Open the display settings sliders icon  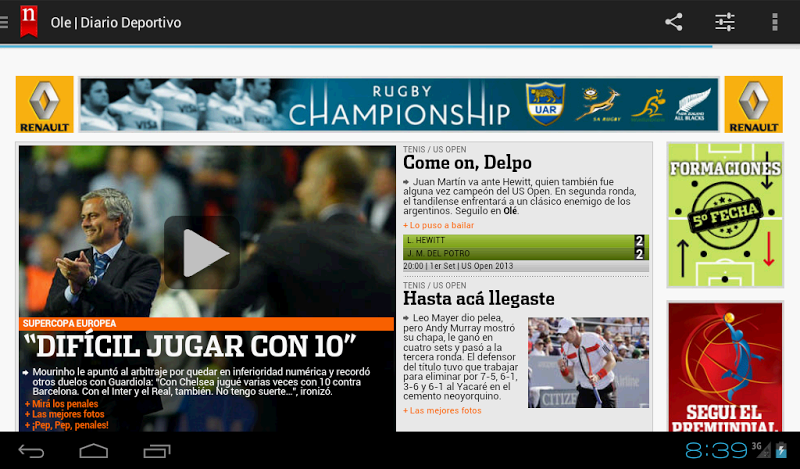coord(724,22)
